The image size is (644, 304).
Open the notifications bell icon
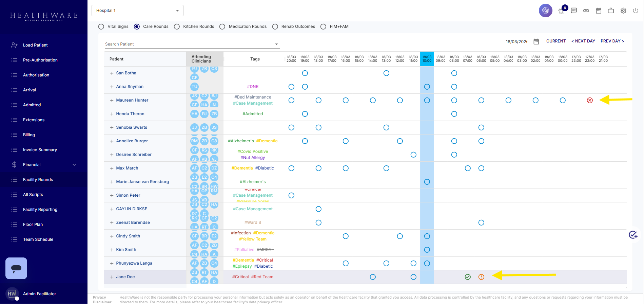[561, 11]
